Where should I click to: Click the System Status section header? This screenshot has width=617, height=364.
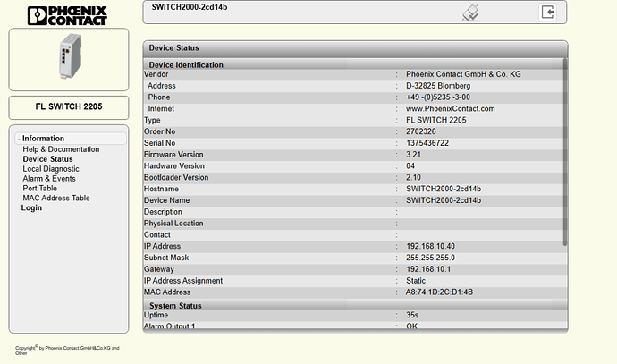[175, 306]
